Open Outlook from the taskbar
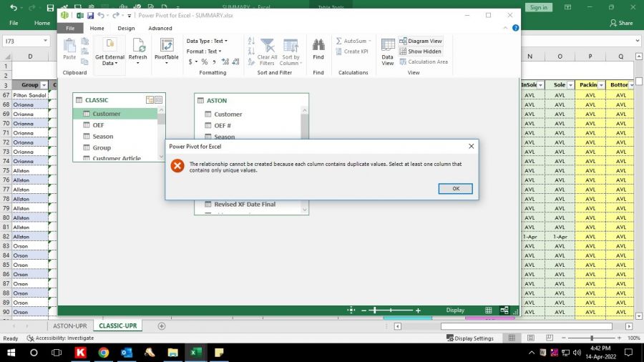The height and width of the screenshot is (362, 644). 127,353
